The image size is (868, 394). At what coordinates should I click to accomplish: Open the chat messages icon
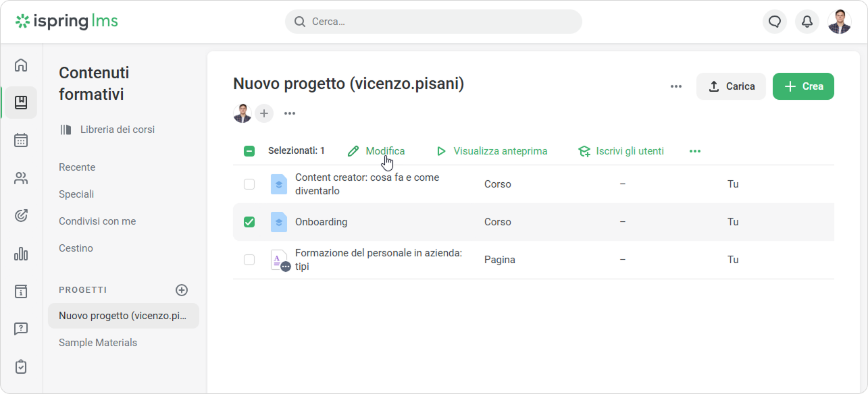coord(775,22)
